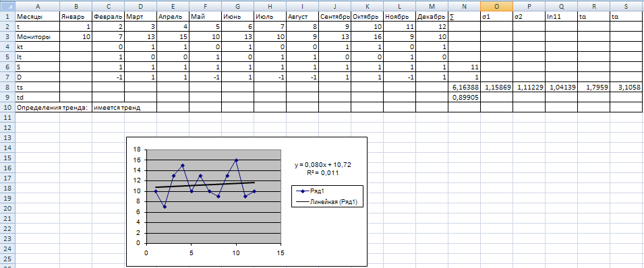This screenshot has height=268, width=644.
Task: Select cell with value 6,16388
Action: coord(464,87)
